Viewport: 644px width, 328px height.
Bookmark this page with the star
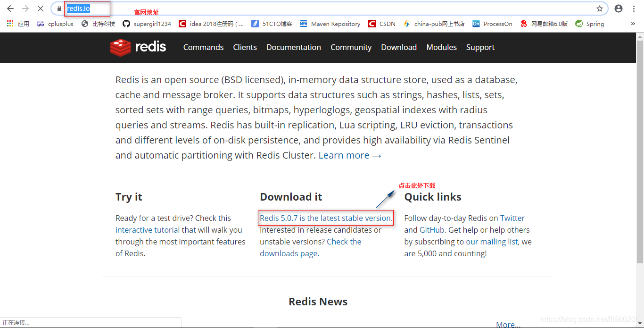600,8
